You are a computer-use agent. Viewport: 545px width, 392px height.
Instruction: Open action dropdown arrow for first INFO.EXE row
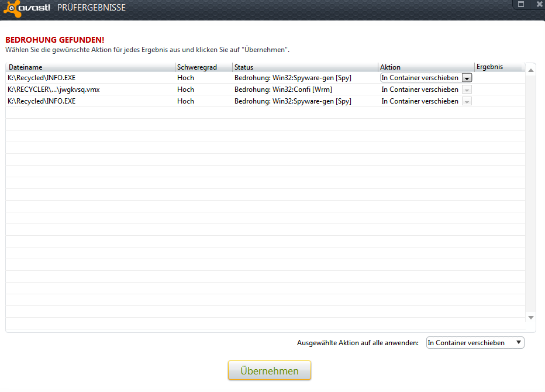tap(467, 78)
